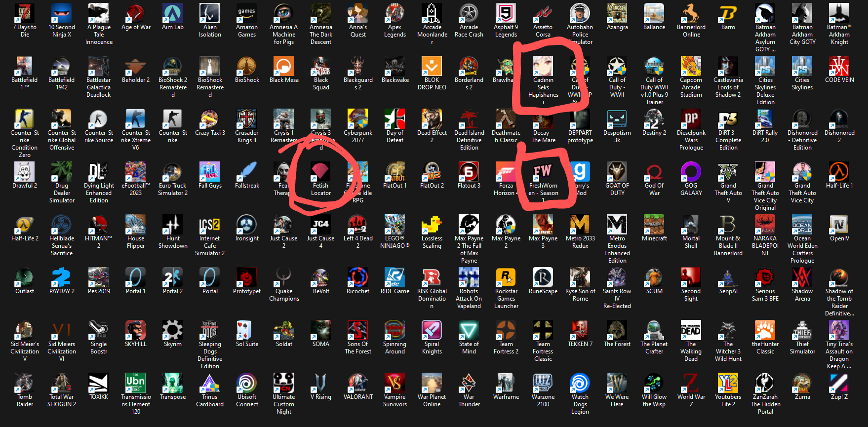The height and width of the screenshot is (427, 868).
Task: Open the Amazon Games launcher icon
Action: [247, 13]
